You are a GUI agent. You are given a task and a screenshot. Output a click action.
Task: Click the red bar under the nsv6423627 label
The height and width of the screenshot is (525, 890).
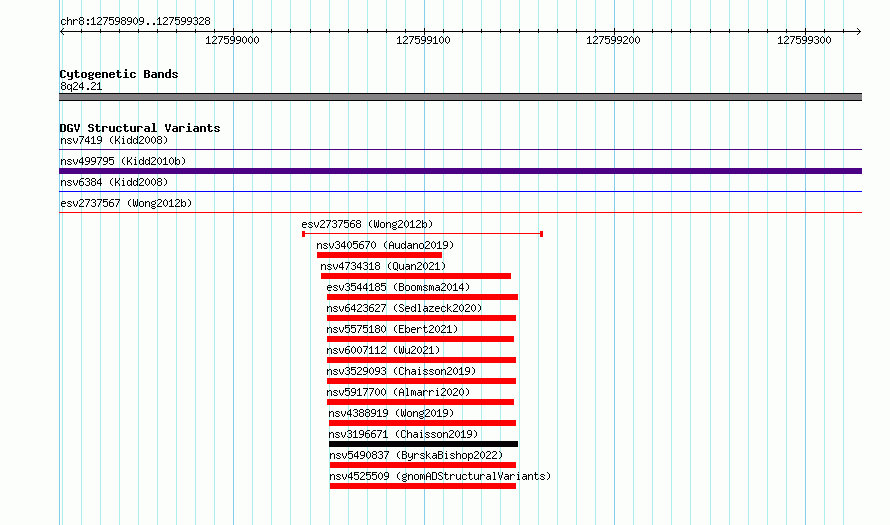click(422, 318)
